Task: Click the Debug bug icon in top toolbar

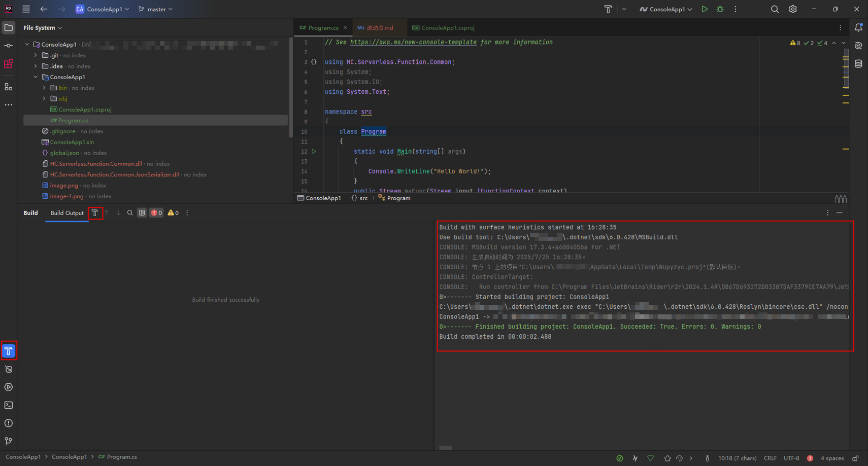Action: point(720,9)
